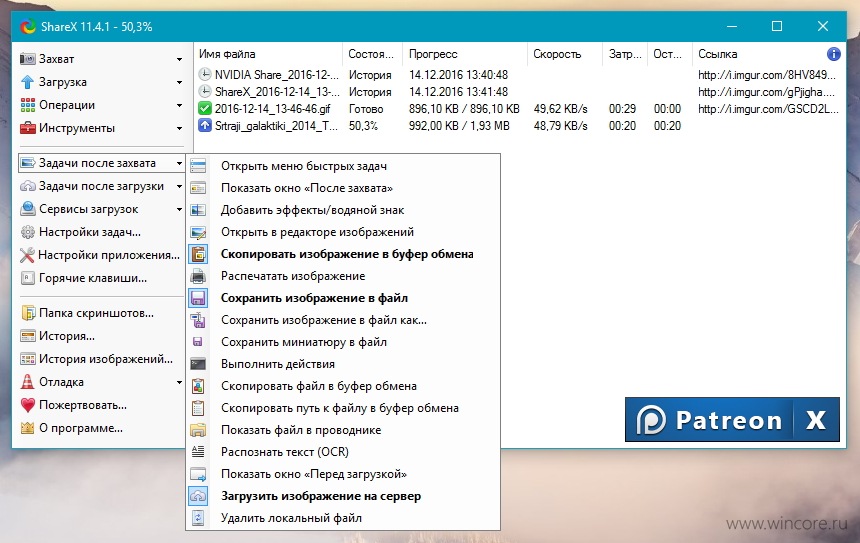This screenshot has width=860, height=543.
Task: Click the terminal icon for Выполнить действия
Action: (198, 364)
